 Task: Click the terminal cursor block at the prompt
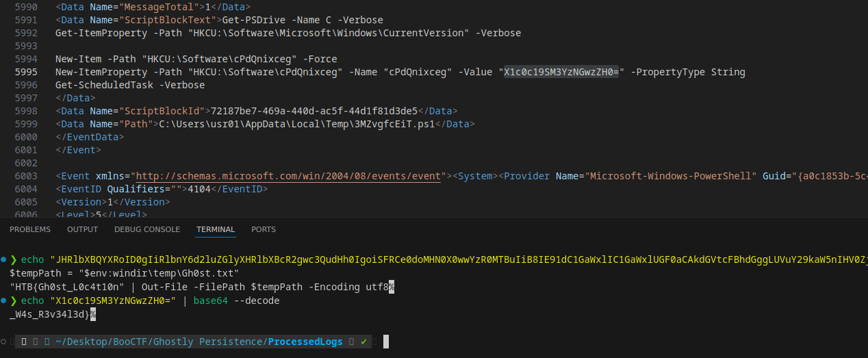(386, 342)
